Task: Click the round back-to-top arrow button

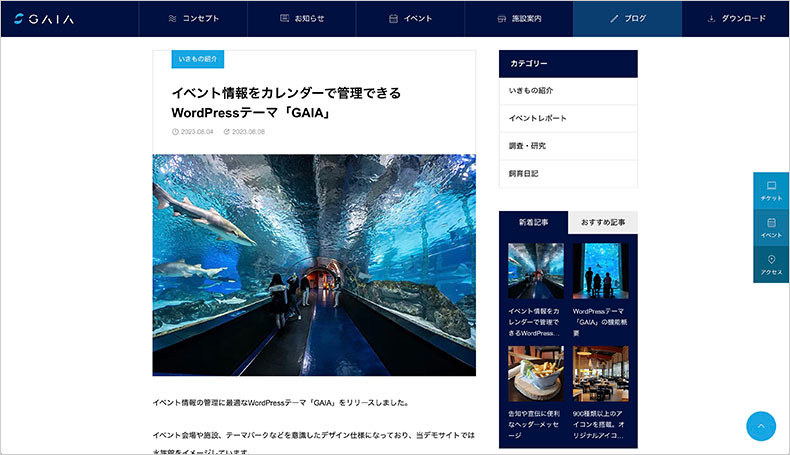Action: (x=761, y=426)
